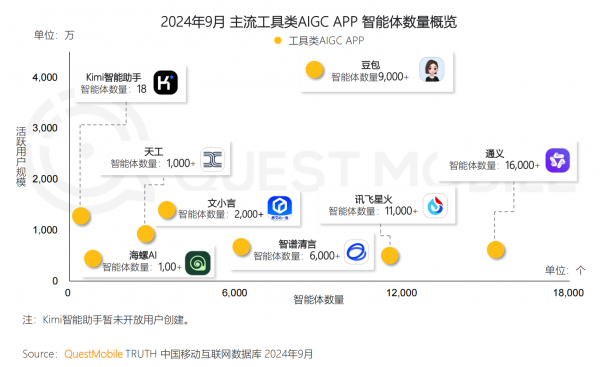Select the 智谱清言 data point dot

pos(241,247)
